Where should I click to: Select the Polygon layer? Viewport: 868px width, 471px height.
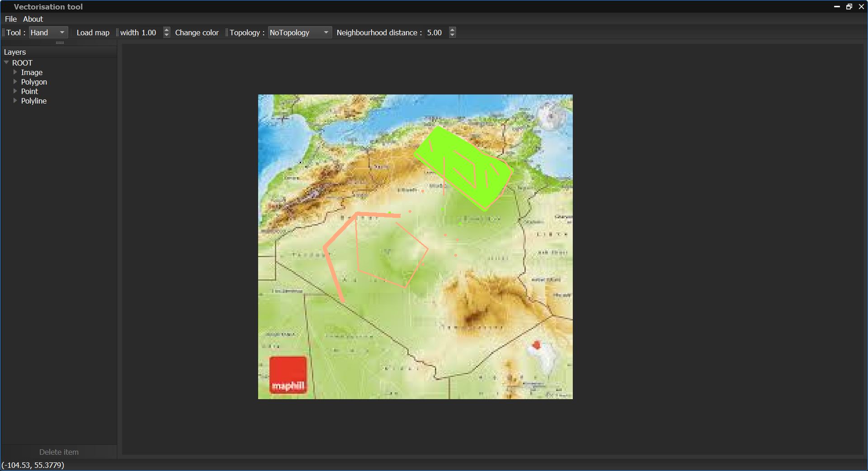34,82
